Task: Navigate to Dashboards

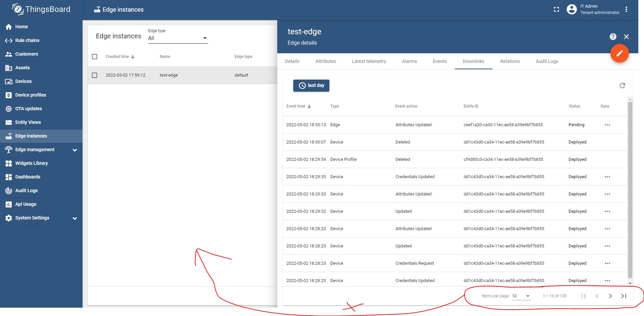Action: coord(27,177)
